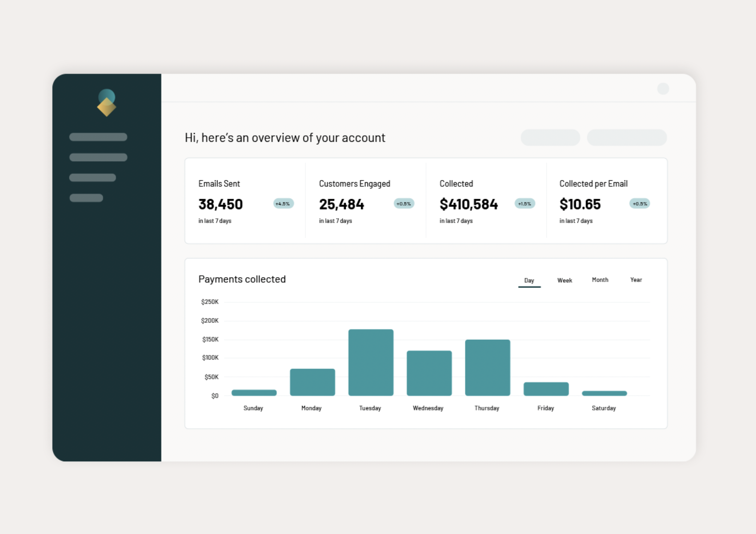The height and width of the screenshot is (534, 756).
Task: Switch chart to Month view
Action: coord(600,280)
